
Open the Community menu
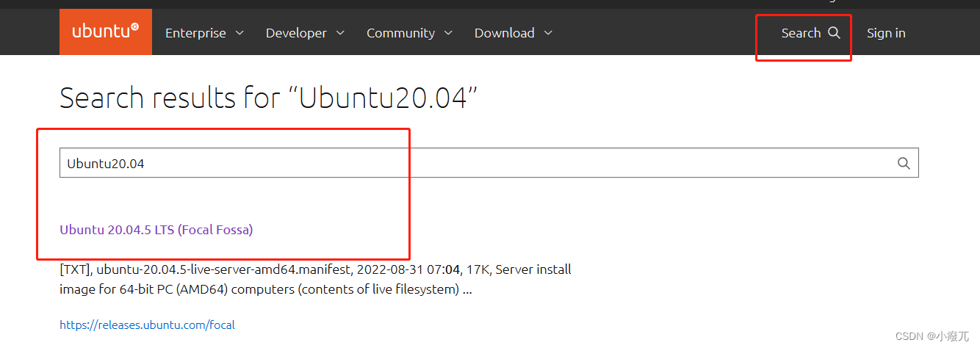(x=409, y=33)
